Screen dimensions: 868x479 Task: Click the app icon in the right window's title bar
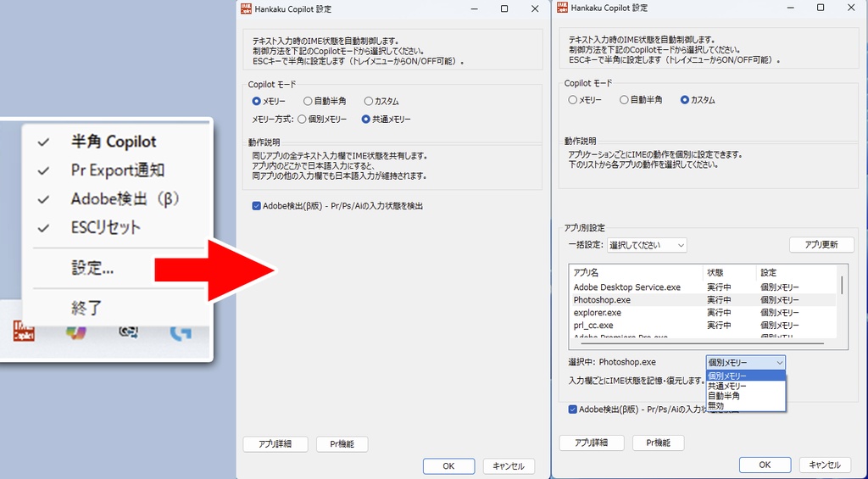pyautogui.click(x=562, y=8)
